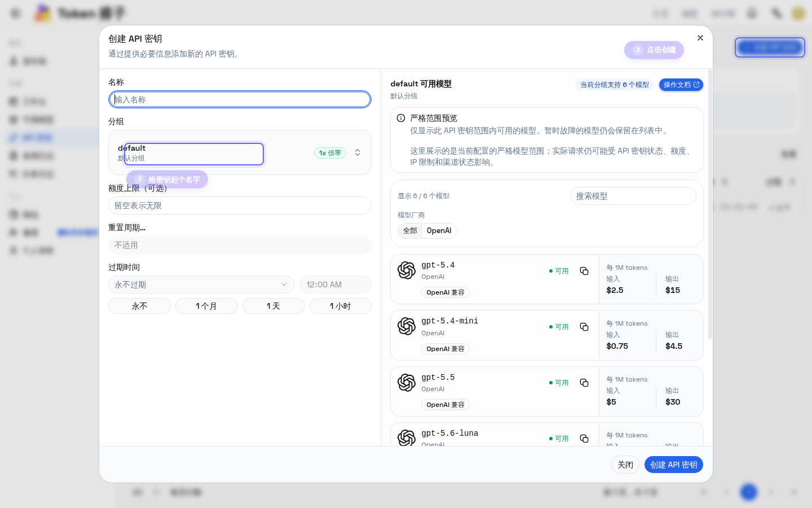Select the 1 个月 expiry preset
This screenshot has width=812, height=508.
pos(206,306)
